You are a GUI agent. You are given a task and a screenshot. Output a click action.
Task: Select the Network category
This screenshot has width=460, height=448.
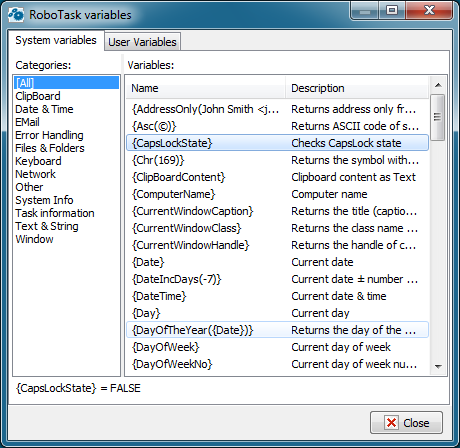pyautogui.click(x=66, y=174)
